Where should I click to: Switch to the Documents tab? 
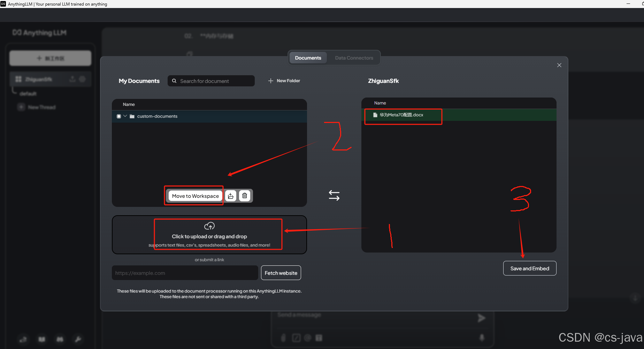pos(308,58)
